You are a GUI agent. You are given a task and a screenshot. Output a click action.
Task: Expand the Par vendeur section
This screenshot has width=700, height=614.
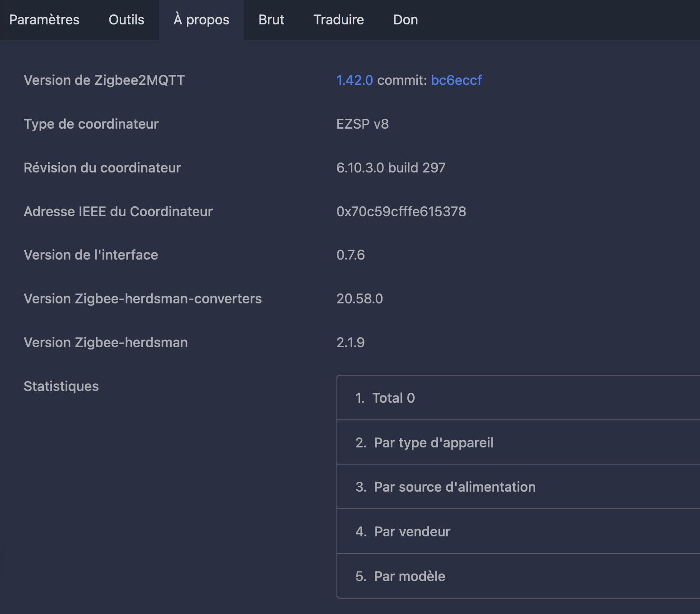tap(412, 531)
